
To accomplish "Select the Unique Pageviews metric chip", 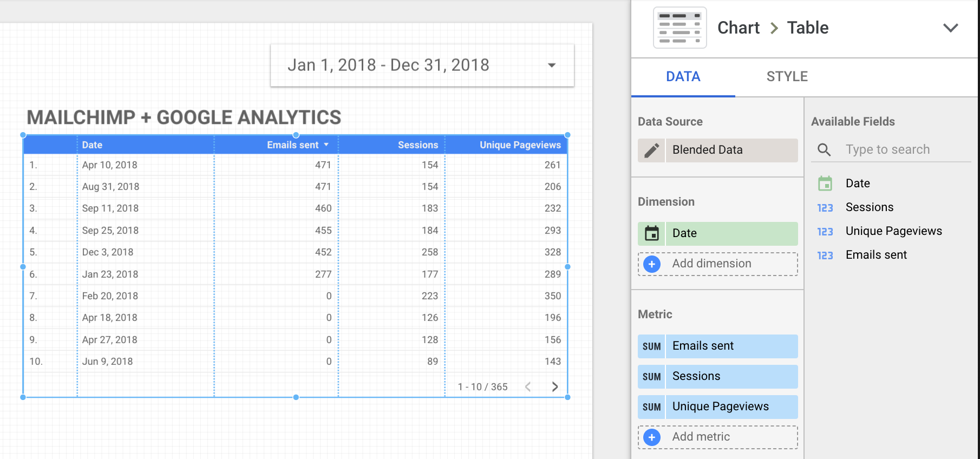I will tap(731, 407).
